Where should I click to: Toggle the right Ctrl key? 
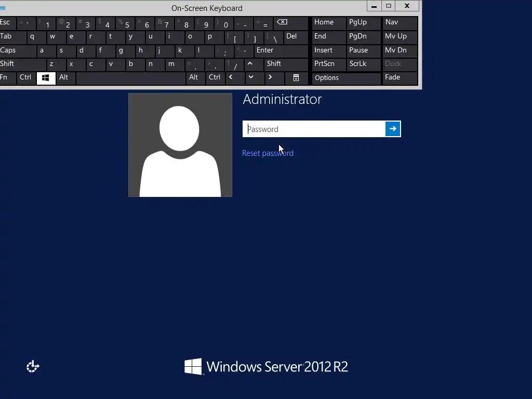215,78
